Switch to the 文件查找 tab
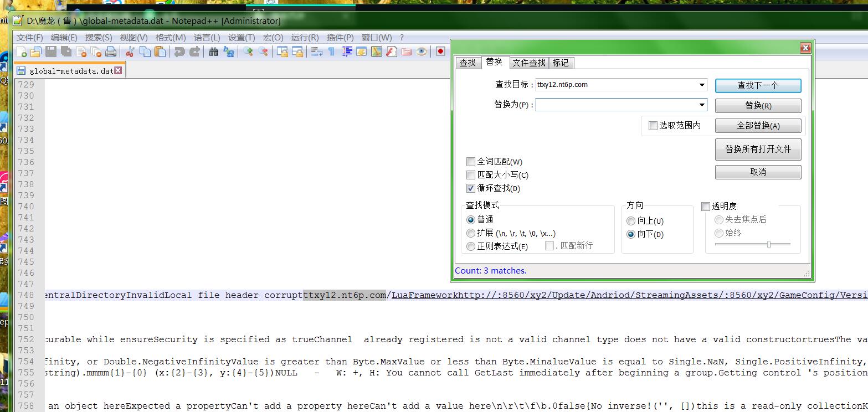 528,63
